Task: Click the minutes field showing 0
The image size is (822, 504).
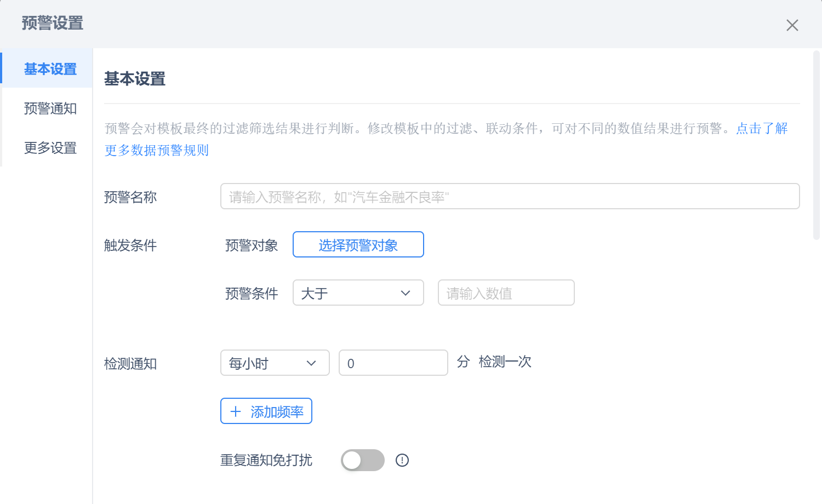Action: click(x=393, y=363)
